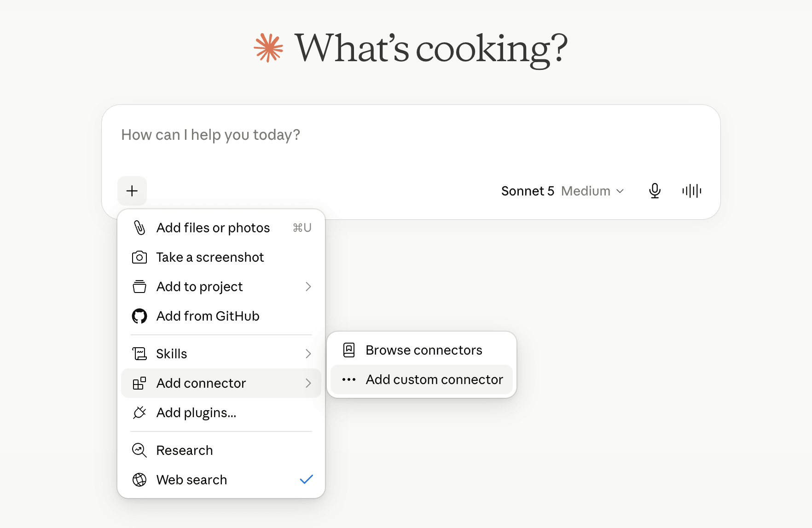Toggle the Web search checkmark
Viewport: 812px width, 528px height.
(x=307, y=479)
